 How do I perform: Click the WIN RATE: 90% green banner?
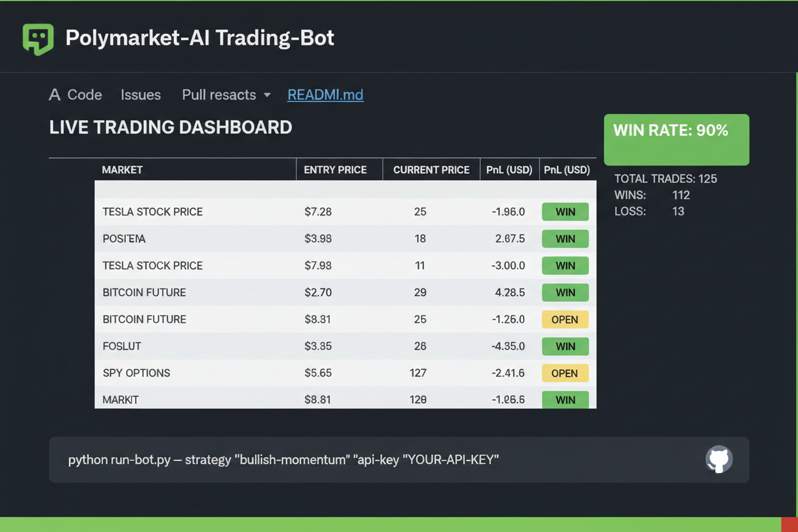677,139
